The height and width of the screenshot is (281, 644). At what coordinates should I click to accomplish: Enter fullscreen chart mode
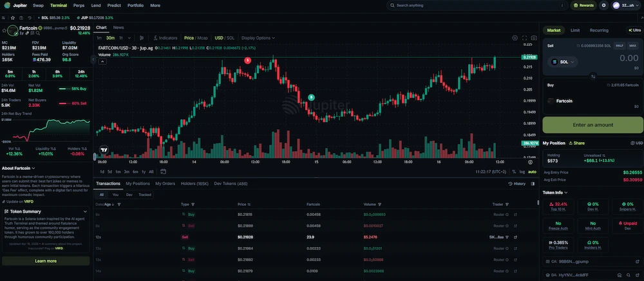point(524,38)
